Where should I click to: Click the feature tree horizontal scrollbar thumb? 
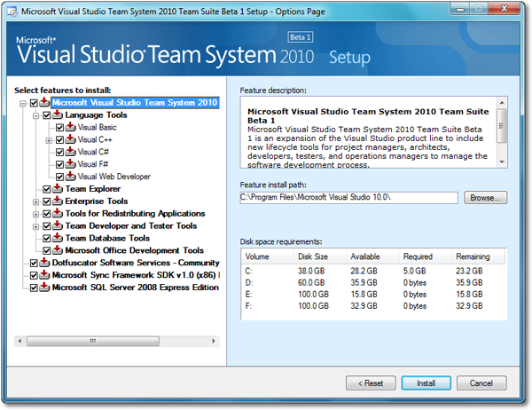click(93, 341)
